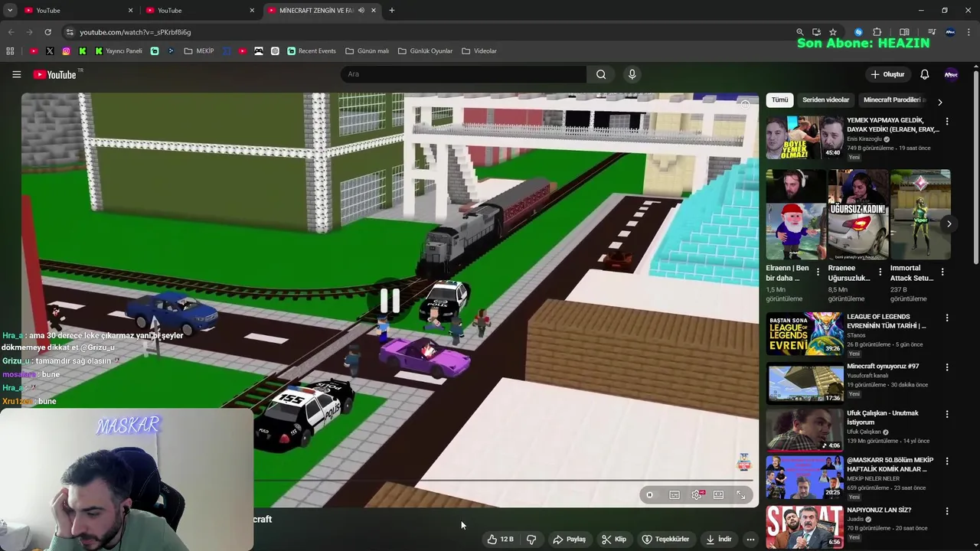Click the Klip clip button
This screenshot has width=980, height=551.
click(614, 540)
